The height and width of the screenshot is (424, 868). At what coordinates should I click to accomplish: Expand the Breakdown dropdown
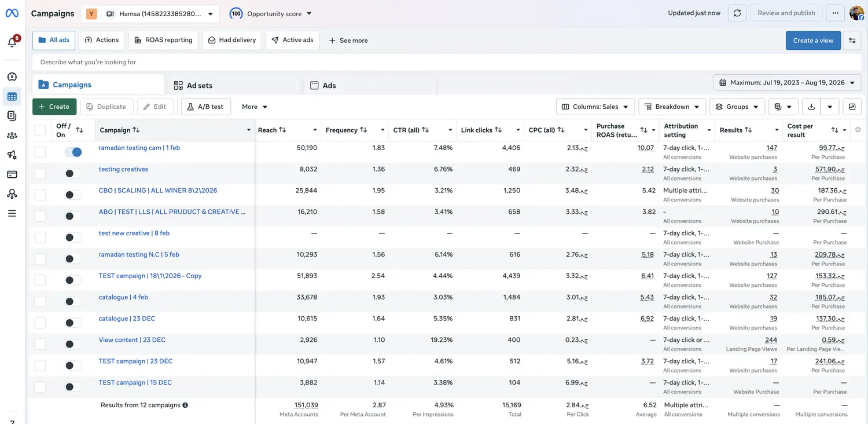pyautogui.click(x=672, y=107)
